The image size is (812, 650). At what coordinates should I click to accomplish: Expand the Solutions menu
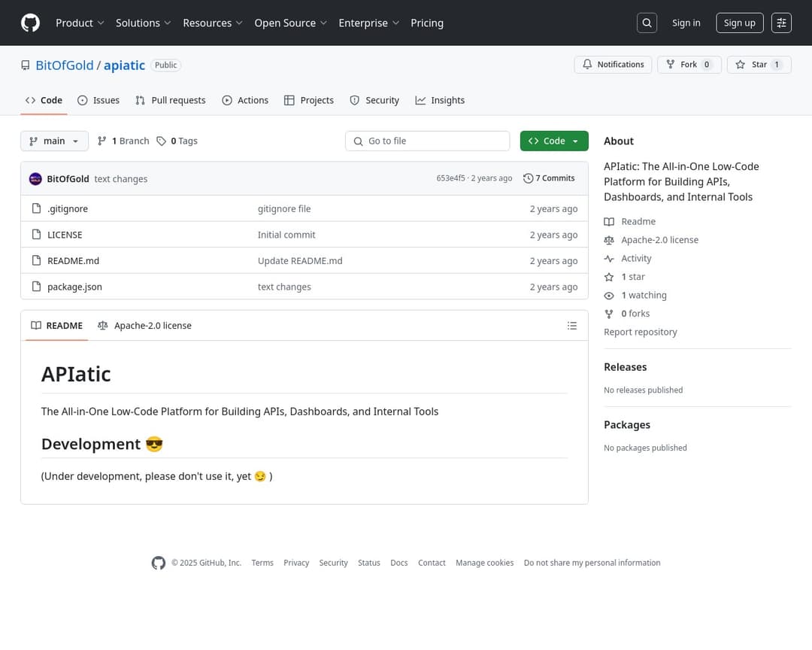pyautogui.click(x=143, y=23)
